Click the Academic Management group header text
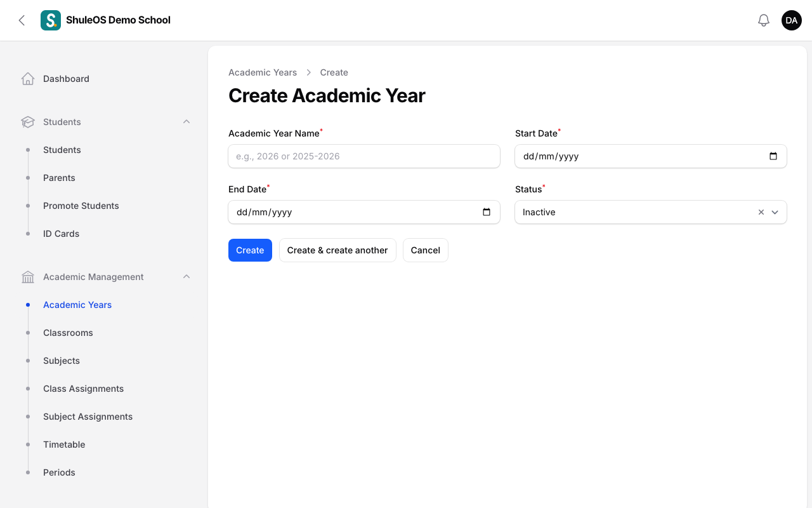 [x=93, y=277]
